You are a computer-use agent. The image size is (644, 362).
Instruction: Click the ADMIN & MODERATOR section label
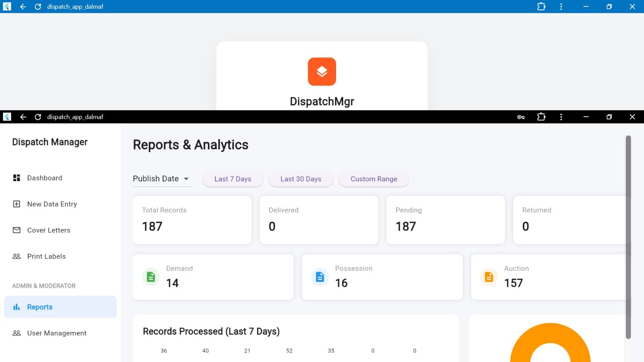(44, 286)
